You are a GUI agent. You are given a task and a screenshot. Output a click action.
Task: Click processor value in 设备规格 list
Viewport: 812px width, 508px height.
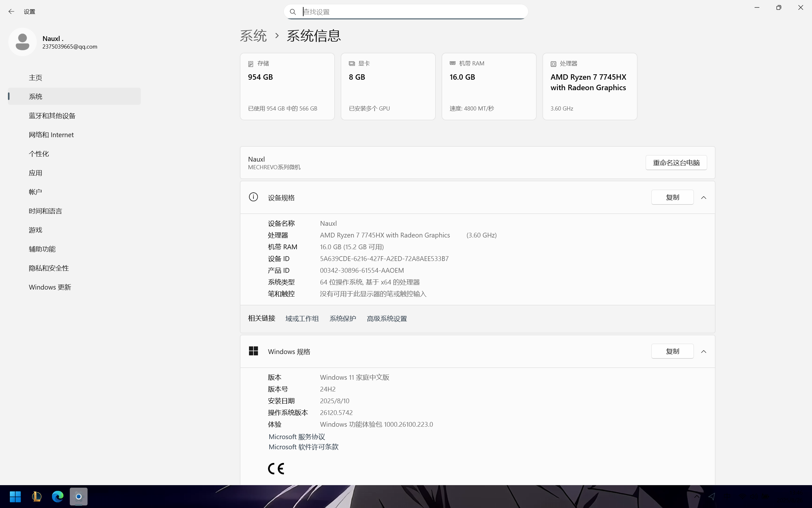pyautogui.click(x=385, y=235)
